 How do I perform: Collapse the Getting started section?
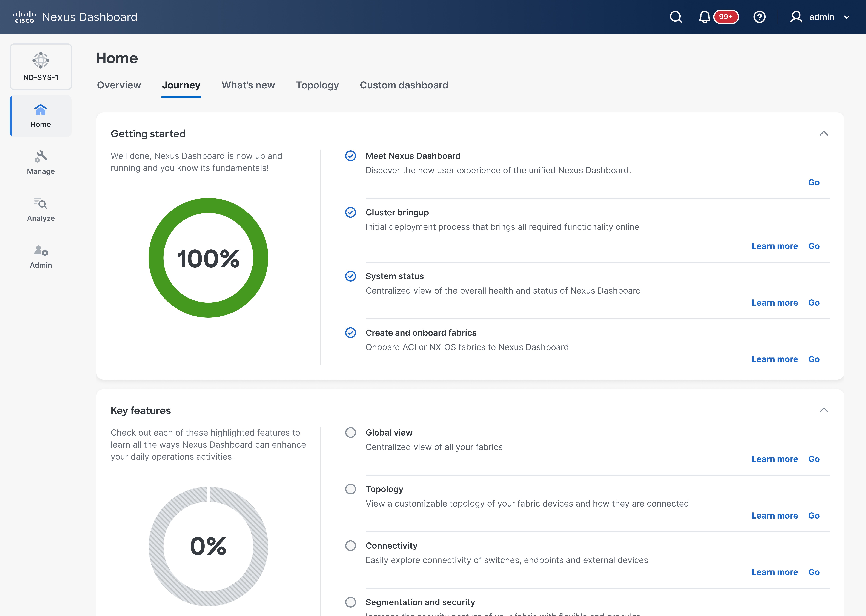click(824, 134)
